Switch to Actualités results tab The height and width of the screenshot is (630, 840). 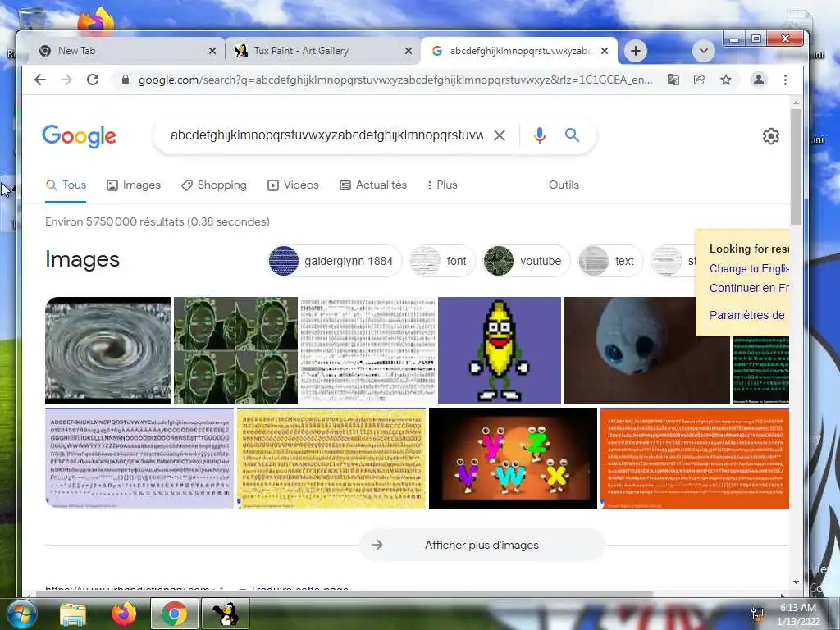click(x=373, y=185)
